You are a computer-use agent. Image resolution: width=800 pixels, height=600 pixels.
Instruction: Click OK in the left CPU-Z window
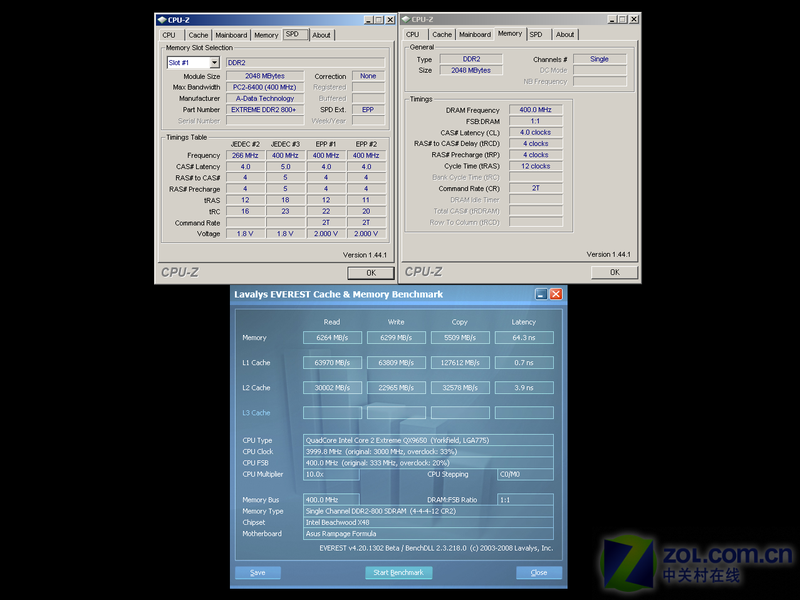[370, 273]
